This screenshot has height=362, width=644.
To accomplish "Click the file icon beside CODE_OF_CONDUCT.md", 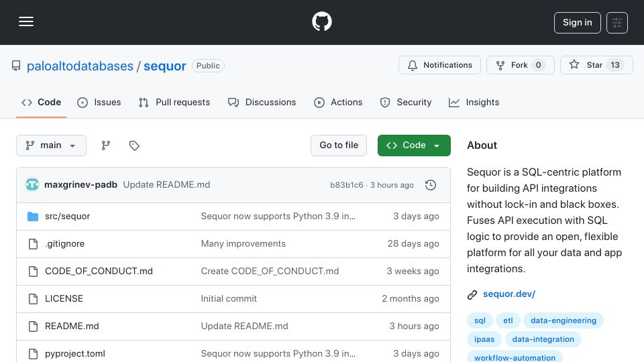I will [33, 271].
